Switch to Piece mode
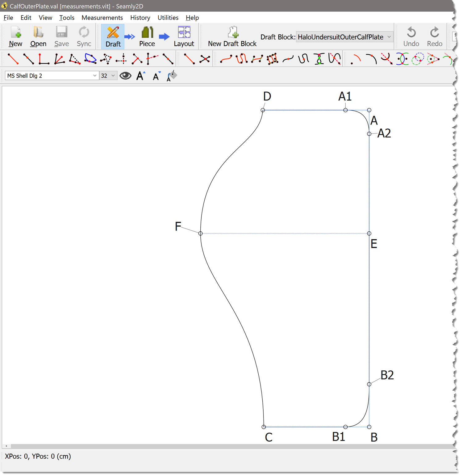This screenshot has width=463, height=476. (147, 36)
